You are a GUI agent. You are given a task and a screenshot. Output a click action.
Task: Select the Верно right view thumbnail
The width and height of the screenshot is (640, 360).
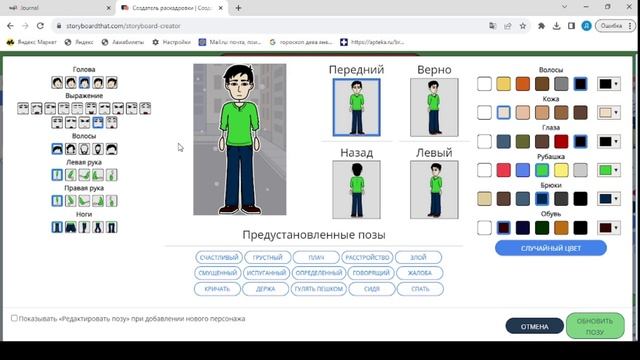[x=434, y=107]
